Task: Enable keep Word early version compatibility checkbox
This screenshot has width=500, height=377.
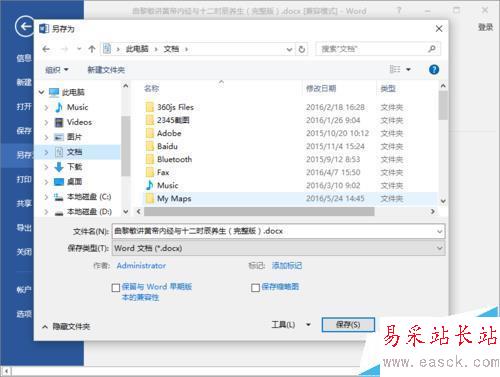Action: [116, 288]
